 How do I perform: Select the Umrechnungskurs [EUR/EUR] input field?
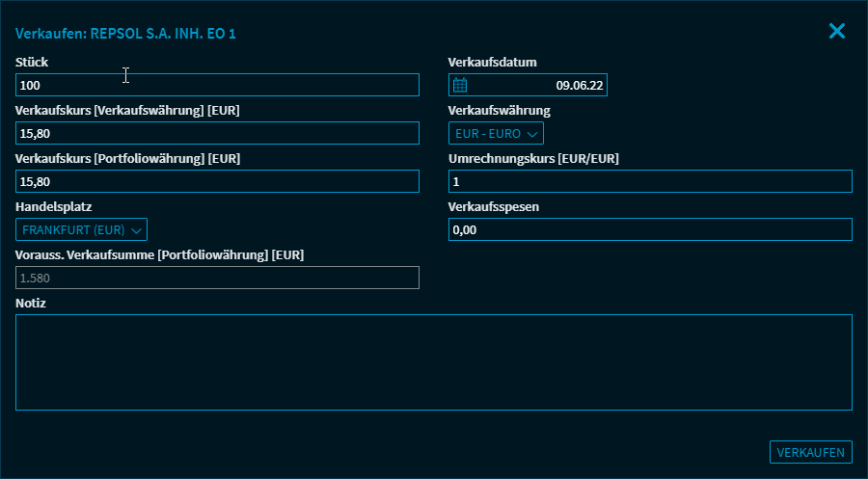[650, 181]
